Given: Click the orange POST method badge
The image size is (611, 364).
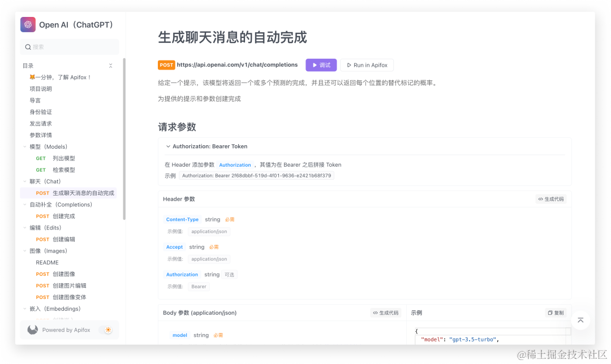Looking at the screenshot, I should [x=166, y=65].
